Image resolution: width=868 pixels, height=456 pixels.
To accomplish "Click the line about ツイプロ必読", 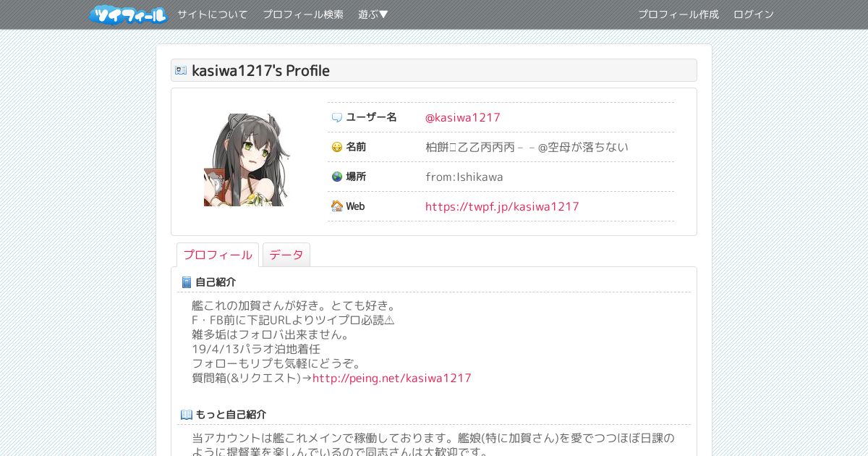I will point(293,320).
